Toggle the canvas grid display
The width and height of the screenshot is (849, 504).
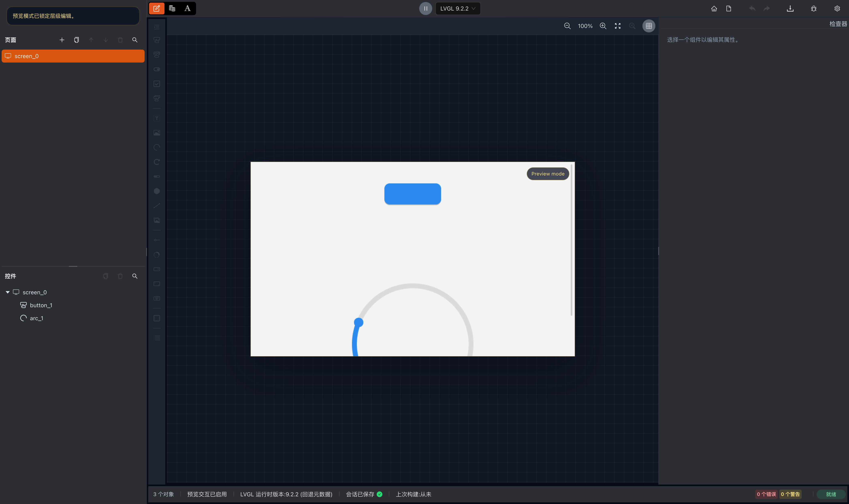[649, 26]
